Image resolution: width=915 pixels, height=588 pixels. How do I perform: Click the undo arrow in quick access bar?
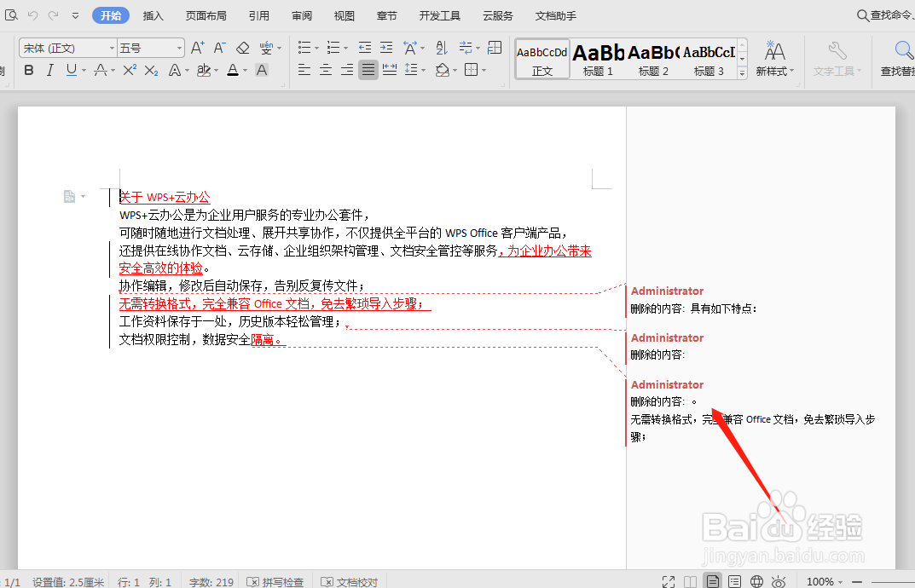pyautogui.click(x=32, y=15)
